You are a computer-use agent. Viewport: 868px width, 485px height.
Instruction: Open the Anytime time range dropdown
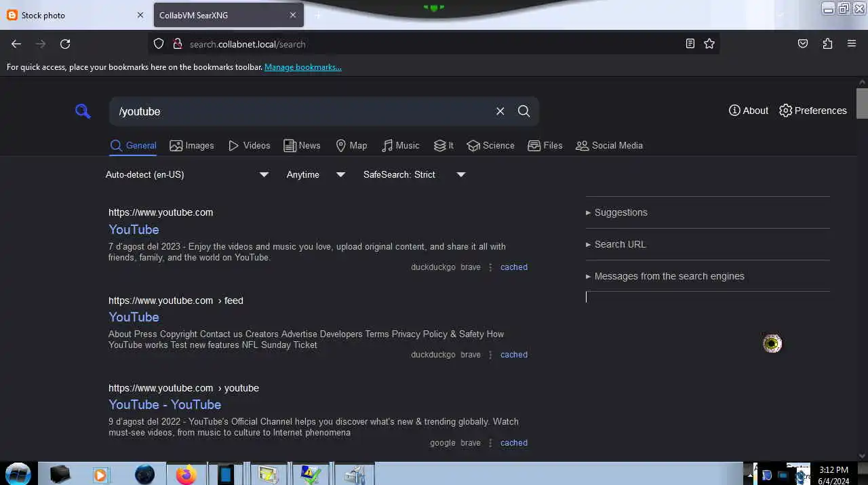pos(316,174)
